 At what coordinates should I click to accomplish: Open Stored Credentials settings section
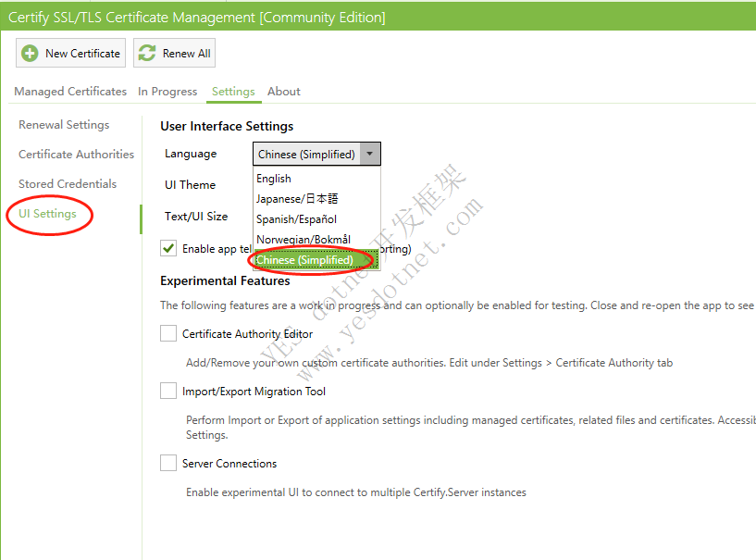[x=68, y=184]
